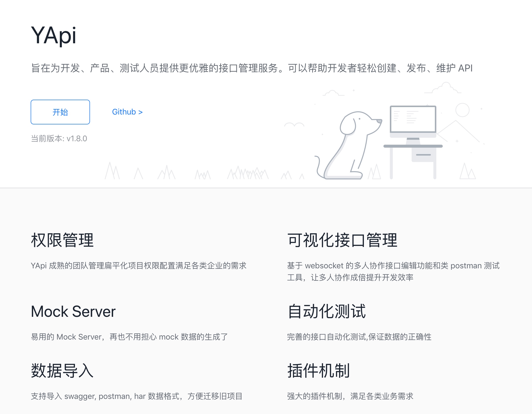Click the YApi tagline subtitle text

click(x=252, y=68)
